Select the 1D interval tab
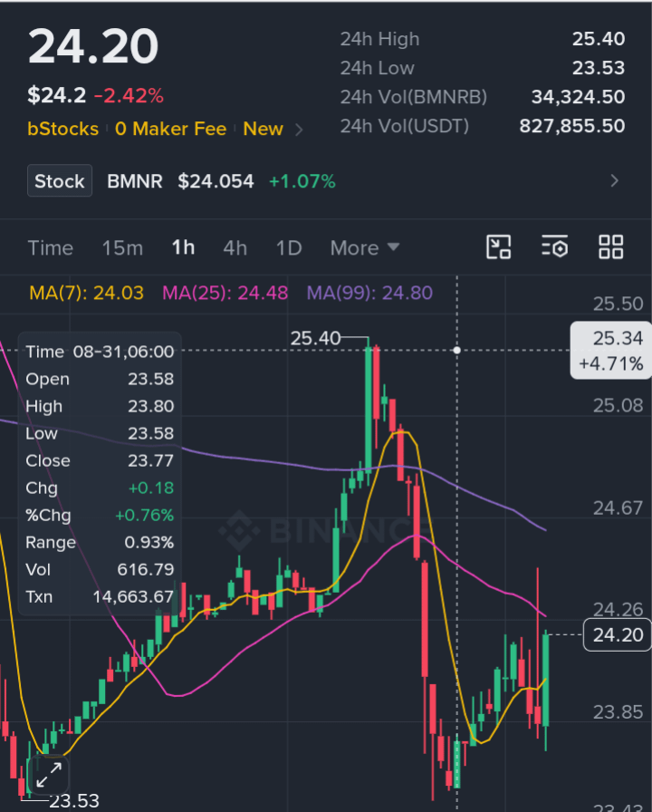Viewport: 652px width, 812px height. (289, 248)
